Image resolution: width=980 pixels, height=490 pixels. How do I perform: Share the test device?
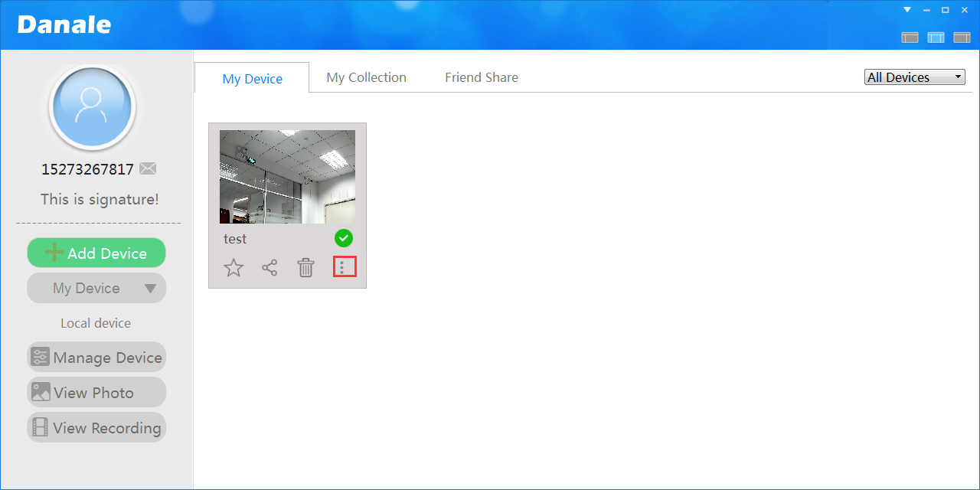pyautogui.click(x=269, y=268)
